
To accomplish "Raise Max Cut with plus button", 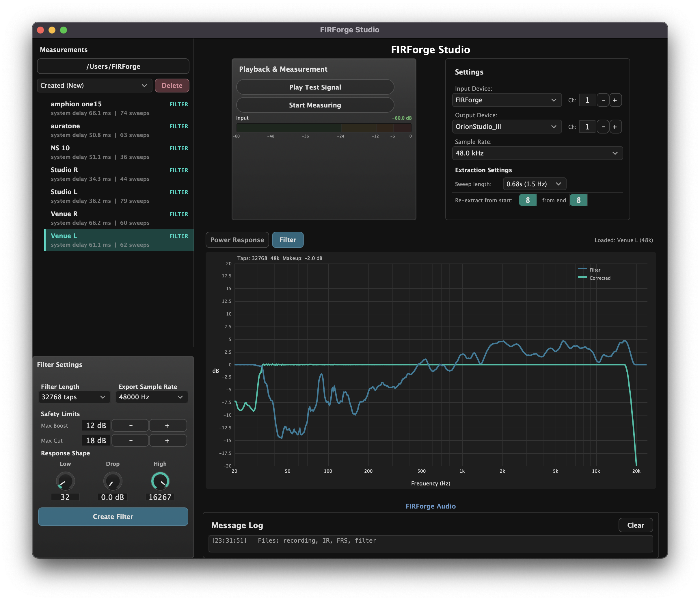I will (x=167, y=440).
